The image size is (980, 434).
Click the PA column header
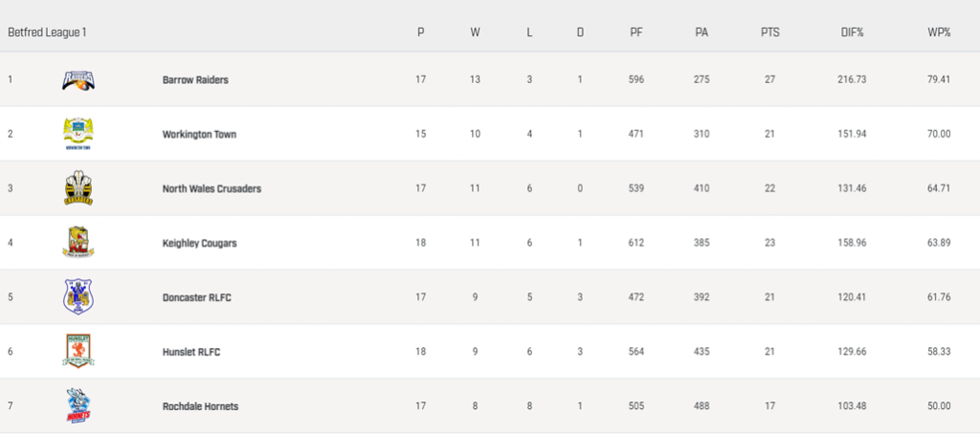point(702,32)
